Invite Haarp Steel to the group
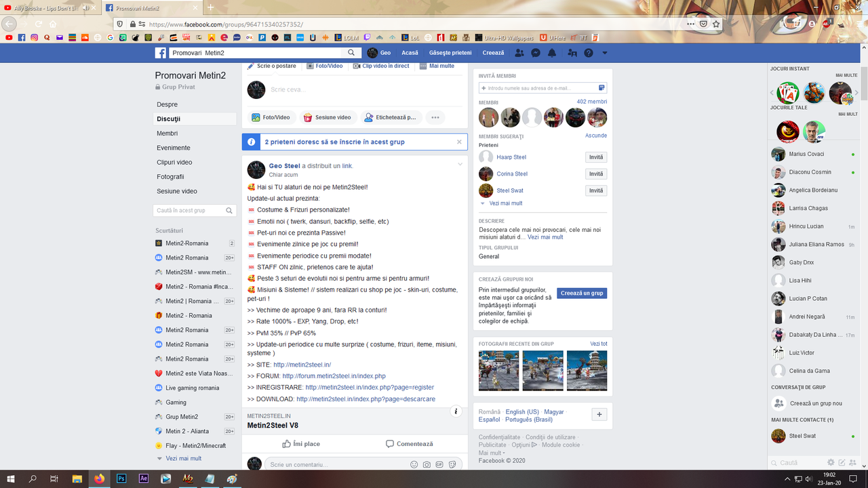Image resolution: width=868 pixels, height=488 pixels. [596, 157]
